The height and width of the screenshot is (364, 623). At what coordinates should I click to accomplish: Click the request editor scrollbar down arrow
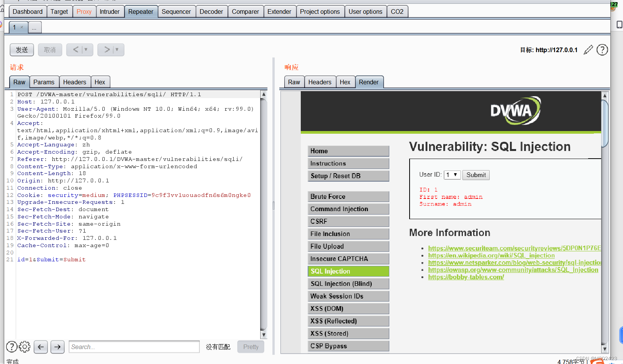(x=264, y=335)
